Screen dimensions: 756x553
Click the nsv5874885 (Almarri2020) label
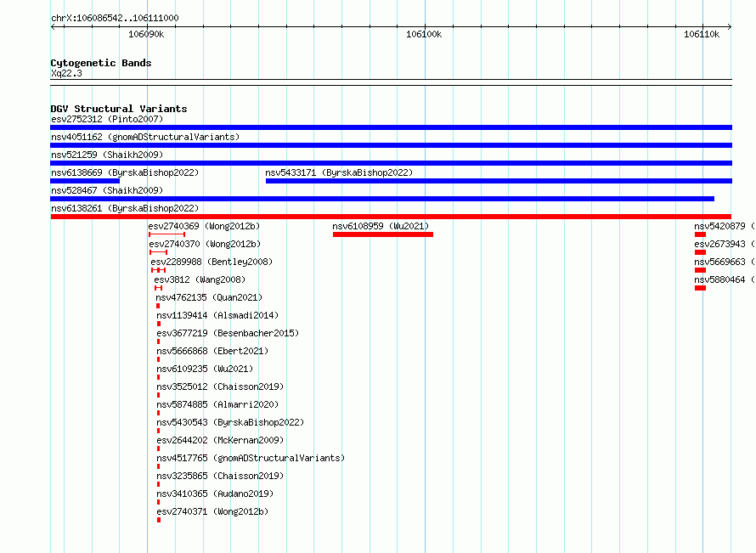217,404
